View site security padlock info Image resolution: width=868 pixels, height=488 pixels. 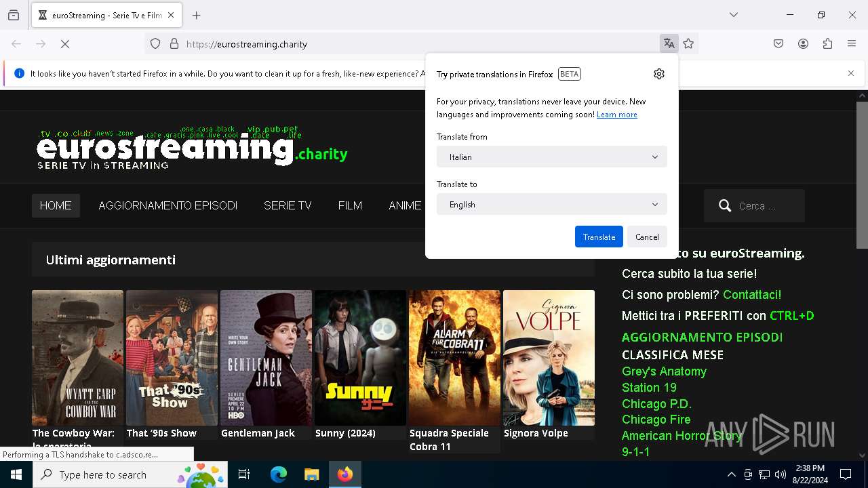coord(174,44)
